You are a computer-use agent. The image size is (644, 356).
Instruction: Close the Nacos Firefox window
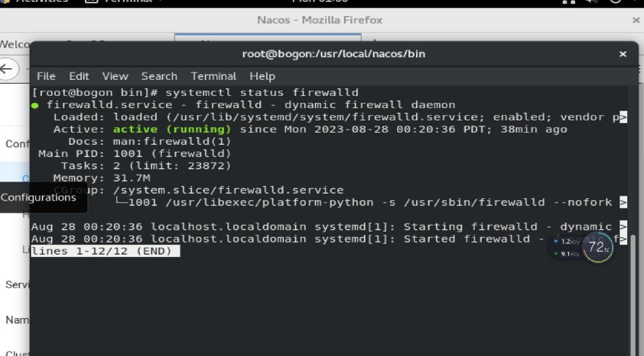(636, 20)
